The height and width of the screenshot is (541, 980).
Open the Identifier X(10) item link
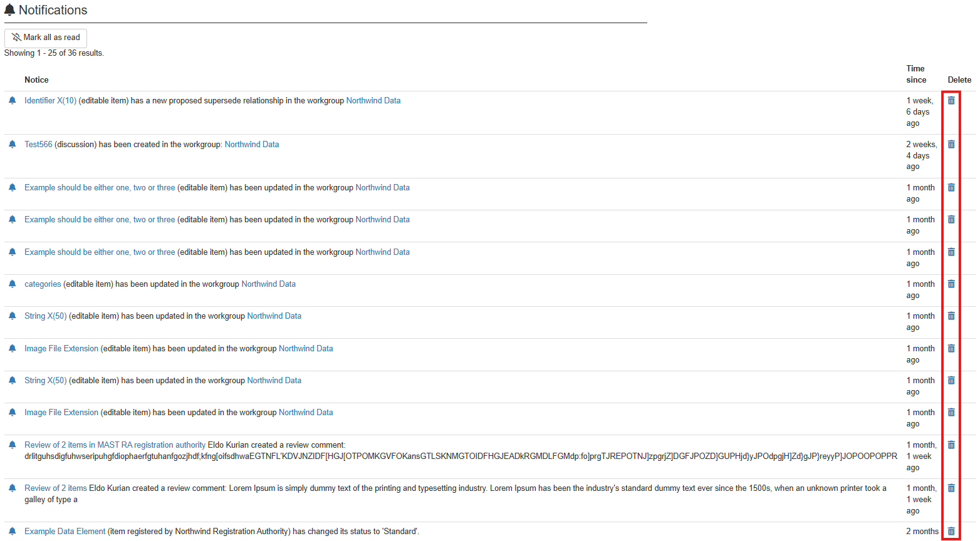click(x=50, y=101)
